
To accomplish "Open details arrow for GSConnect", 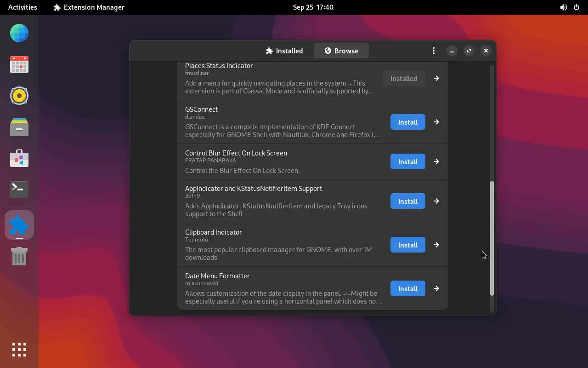I will point(436,122).
